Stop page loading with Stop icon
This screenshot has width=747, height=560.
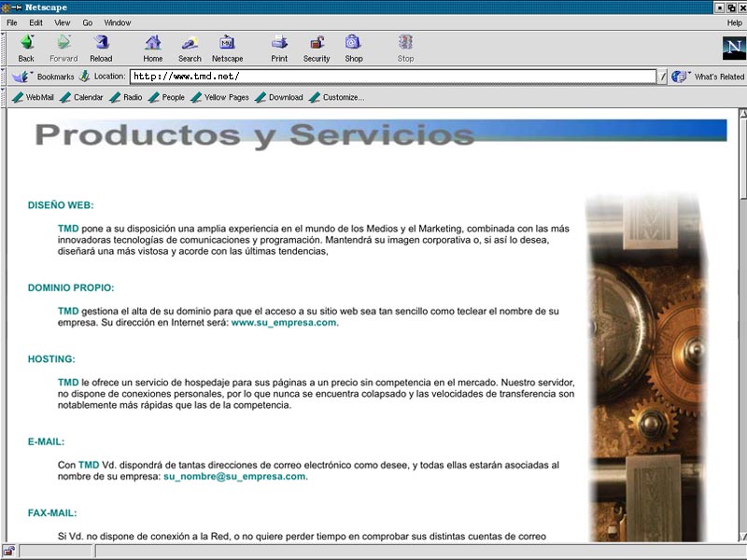(405, 42)
